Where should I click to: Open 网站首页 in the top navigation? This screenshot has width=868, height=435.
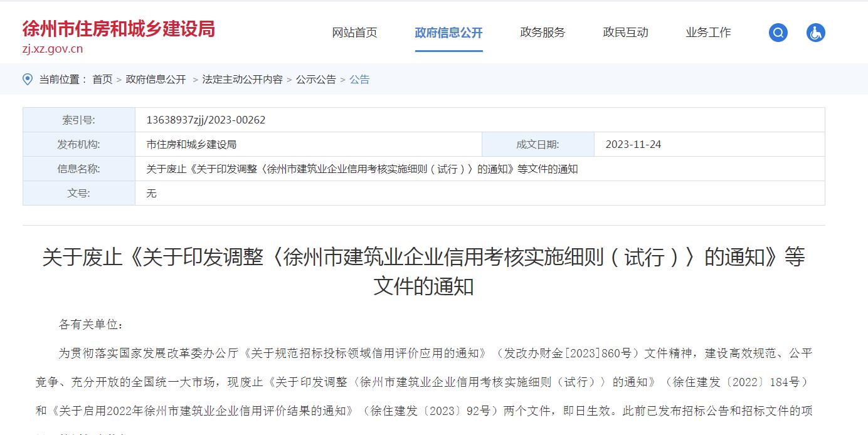pos(354,33)
